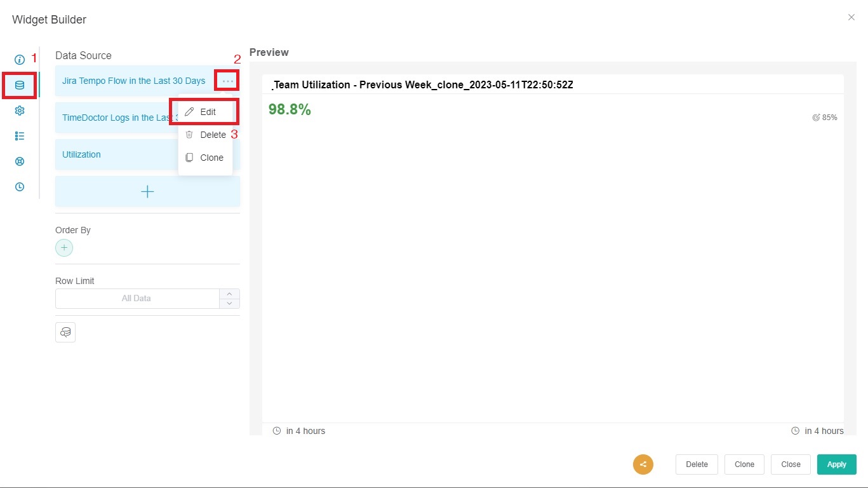
Task: Open the list view sidebar tab
Action: (20, 136)
